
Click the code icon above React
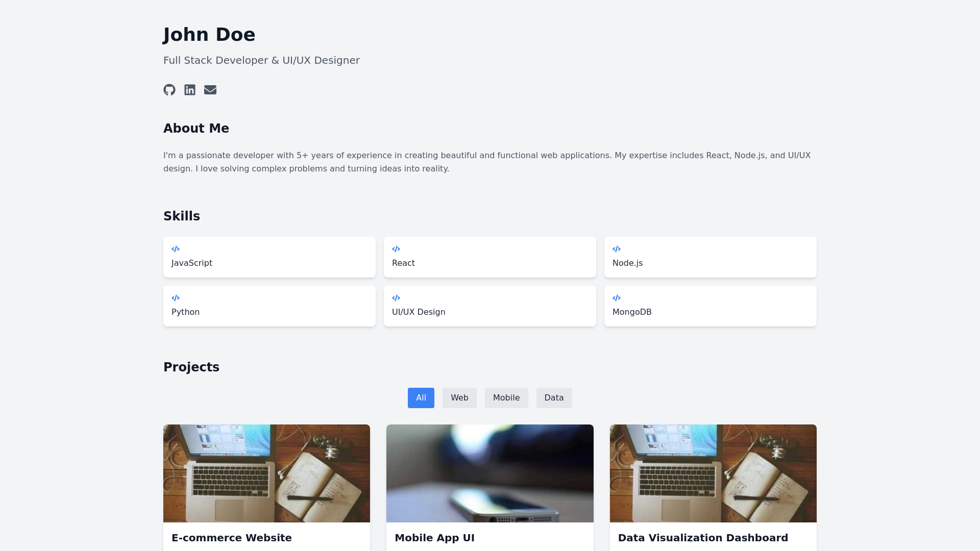tap(396, 249)
